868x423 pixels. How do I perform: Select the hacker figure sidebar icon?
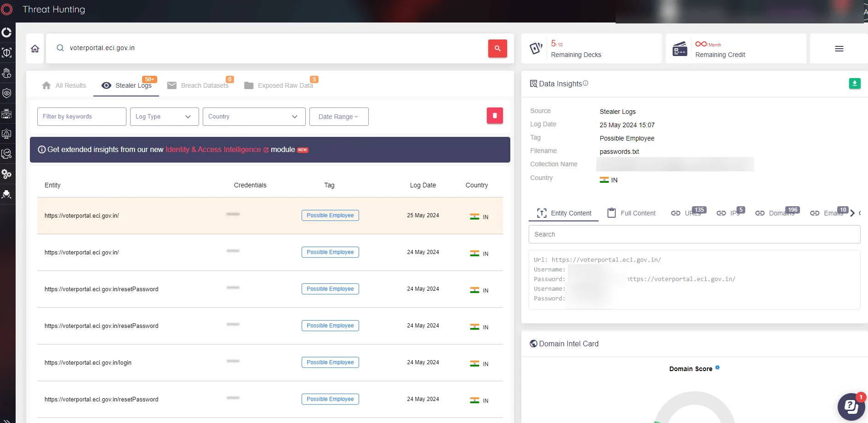(x=7, y=194)
